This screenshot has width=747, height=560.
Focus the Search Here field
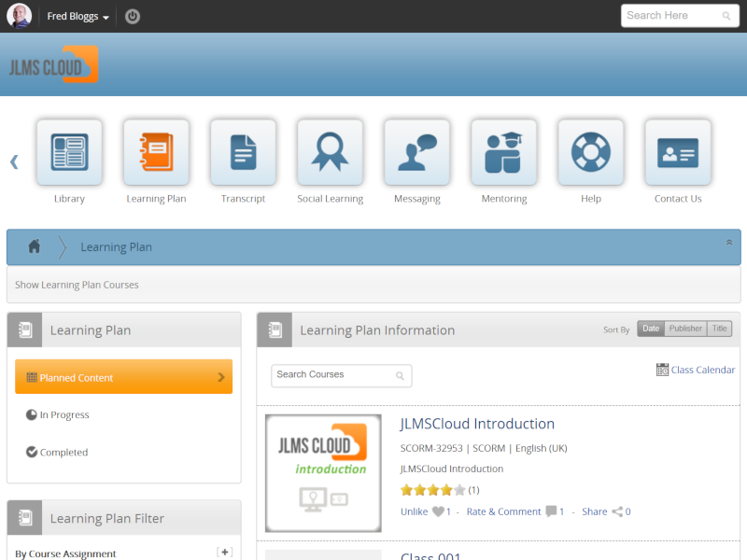pyautogui.click(x=680, y=16)
